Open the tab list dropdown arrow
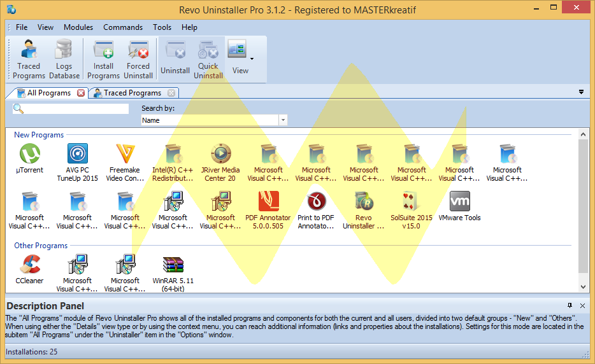This screenshot has height=364, width=595. [581, 92]
